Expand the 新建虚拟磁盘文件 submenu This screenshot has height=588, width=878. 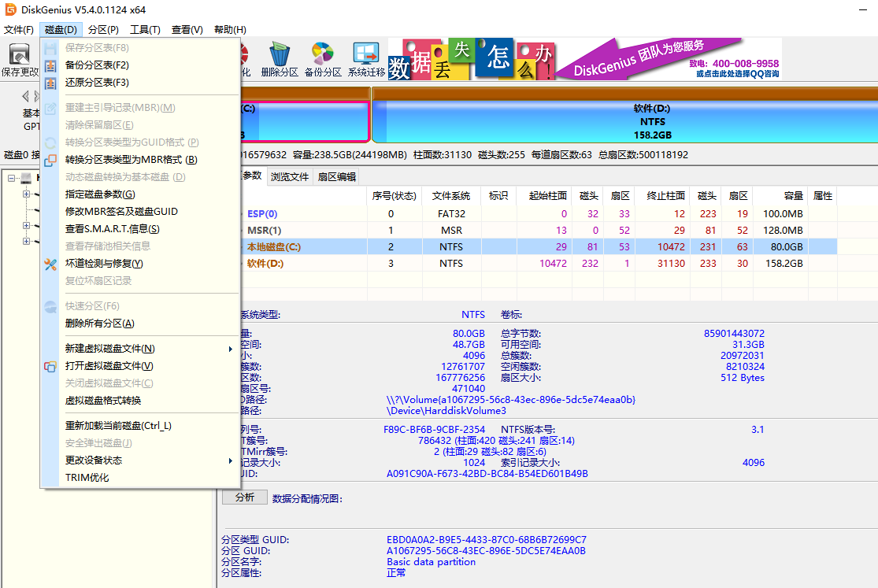[x=231, y=349]
